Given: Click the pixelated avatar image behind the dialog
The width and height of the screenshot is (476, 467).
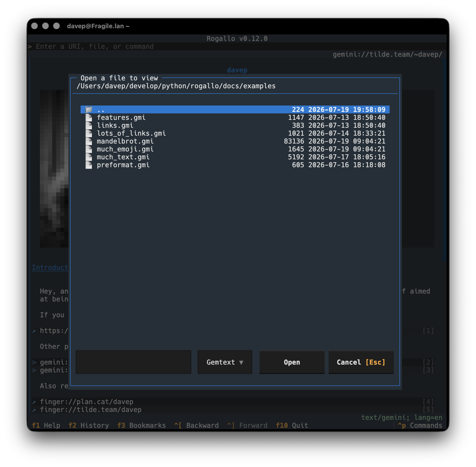Looking at the screenshot, I should coord(54,168).
